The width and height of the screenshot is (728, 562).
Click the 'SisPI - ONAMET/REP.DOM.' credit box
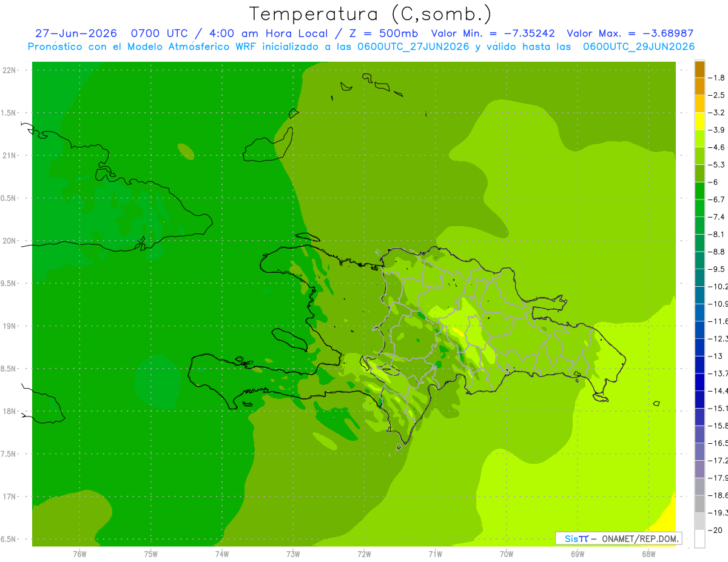(x=618, y=538)
